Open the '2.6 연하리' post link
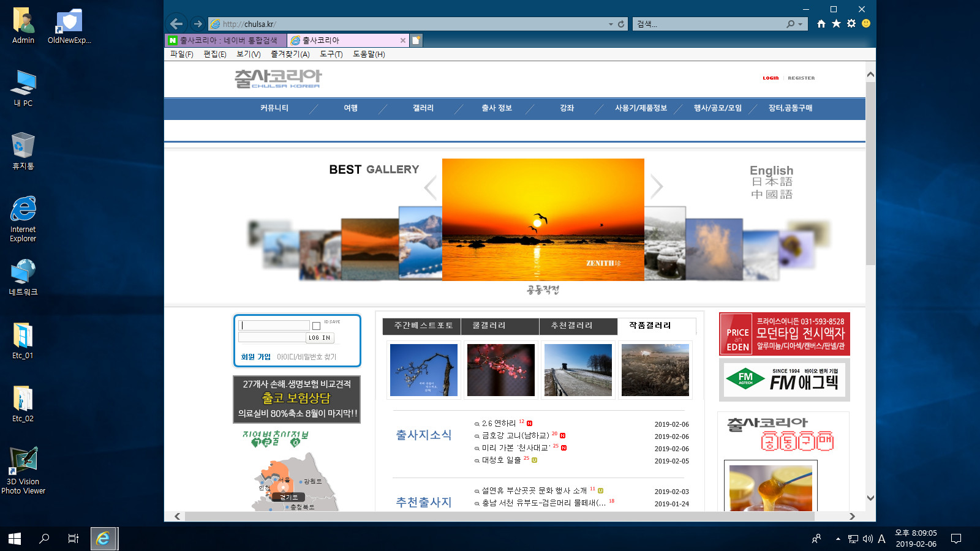 pyautogui.click(x=499, y=424)
